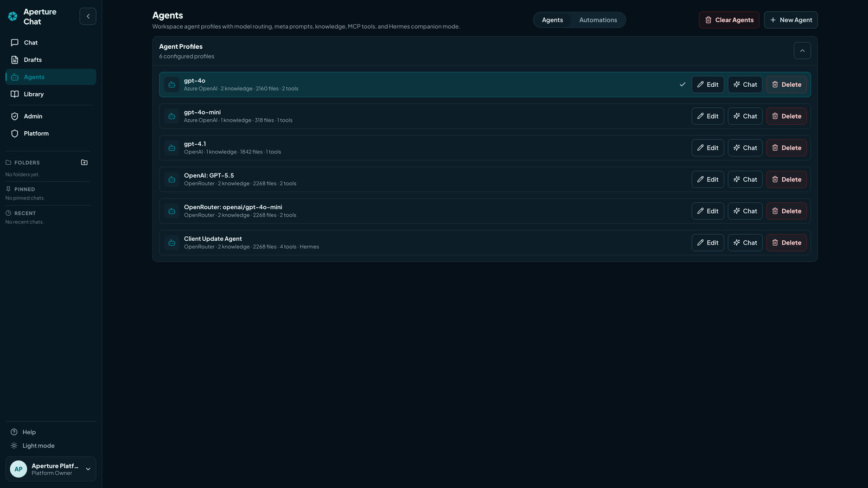The width and height of the screenshot is (868, 488).
Task: Delete the gpt-4o-mini agent
Action: click(787, 116)
